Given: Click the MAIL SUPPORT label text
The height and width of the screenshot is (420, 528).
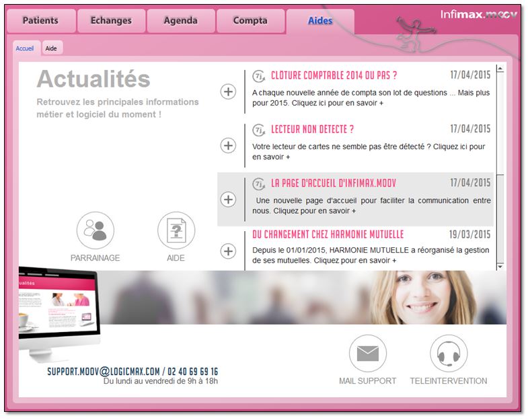Looking at the screenshot, I should [x=368, y=381].
